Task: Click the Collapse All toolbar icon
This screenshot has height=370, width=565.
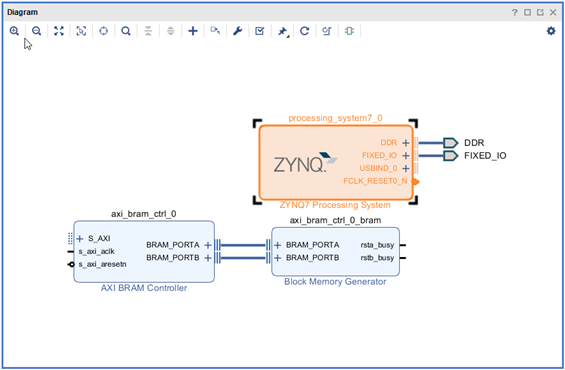Action: [x=148, y=31]
